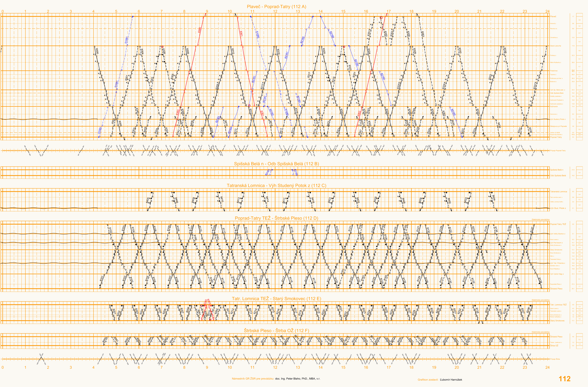
Task: Click hour 6 on the top time axis
Action: [x=139, y=11]
